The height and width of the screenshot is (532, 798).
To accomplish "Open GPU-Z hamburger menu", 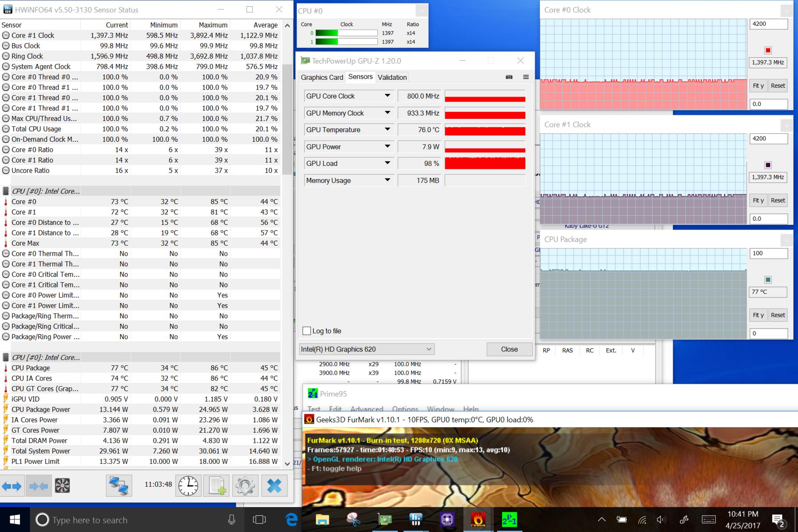I will [x=526, y=77].
